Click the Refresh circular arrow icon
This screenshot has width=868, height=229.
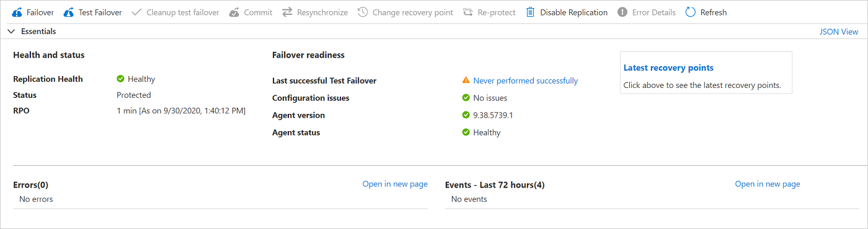[x=691, y=12]
